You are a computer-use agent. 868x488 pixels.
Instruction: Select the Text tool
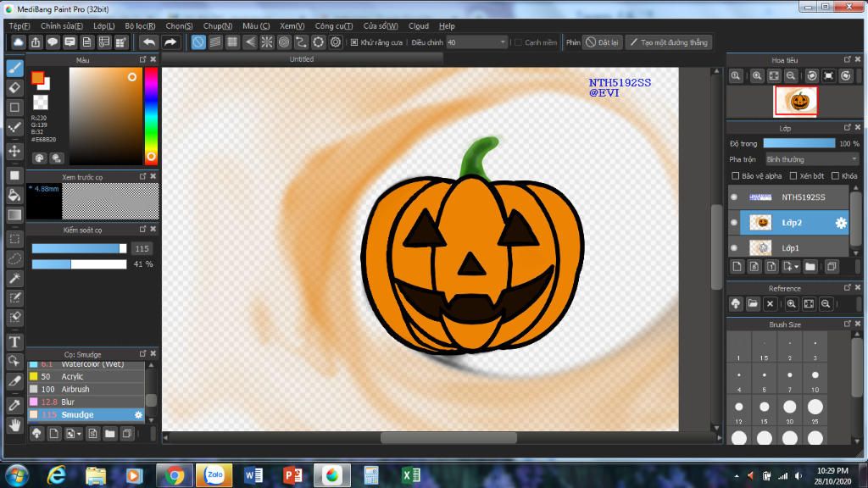point(15,341)
